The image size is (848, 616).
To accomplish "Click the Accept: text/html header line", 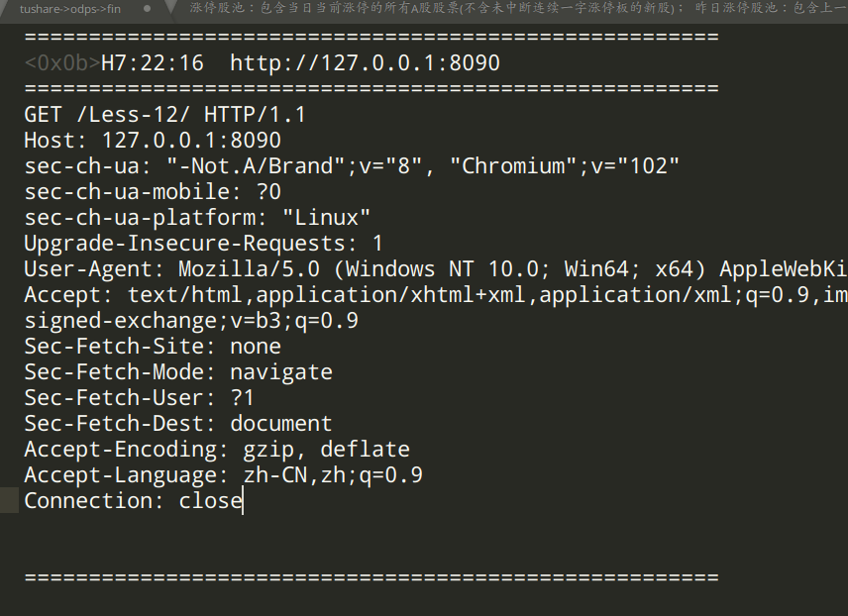I will (435, 295).
